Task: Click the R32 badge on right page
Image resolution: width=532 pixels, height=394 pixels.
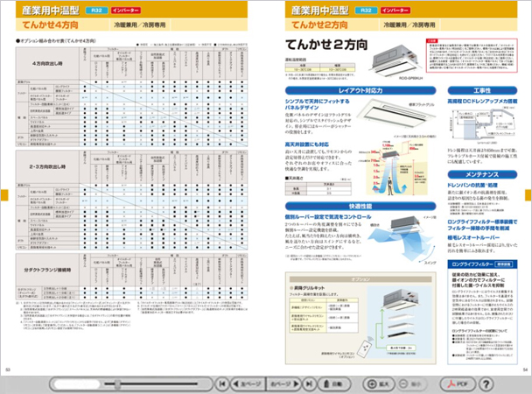Action: pos(366,11)
